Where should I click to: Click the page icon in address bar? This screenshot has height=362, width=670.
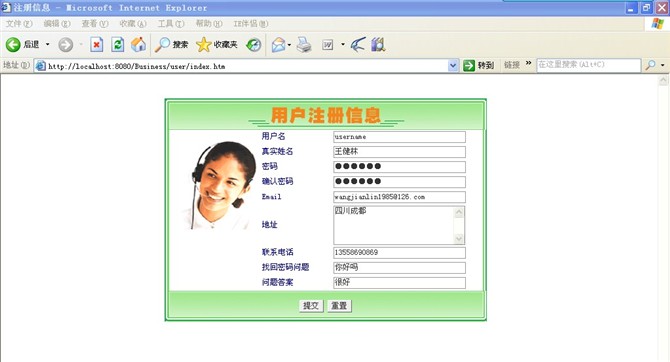[x=41, y=66]
